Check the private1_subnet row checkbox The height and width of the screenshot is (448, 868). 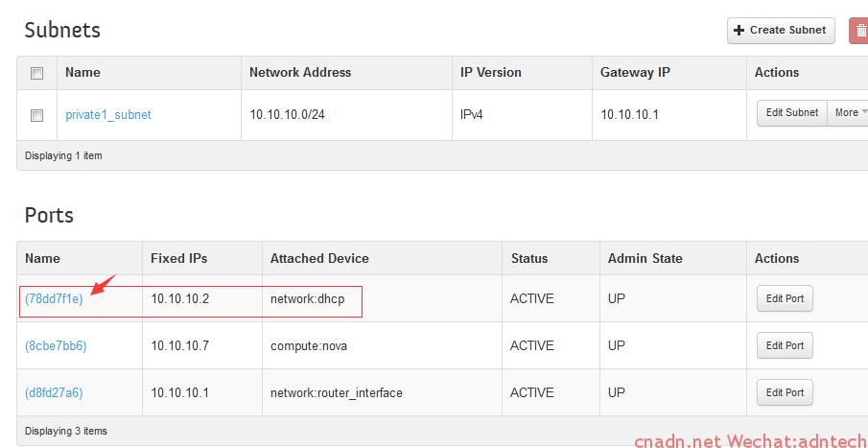click(x=37, y=115)
